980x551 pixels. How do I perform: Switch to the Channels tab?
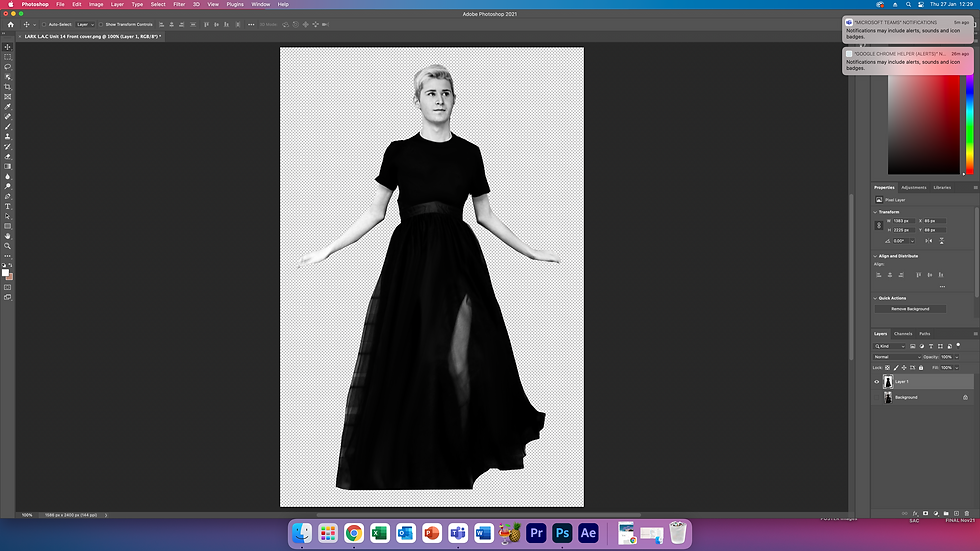[x=903, y=334]
